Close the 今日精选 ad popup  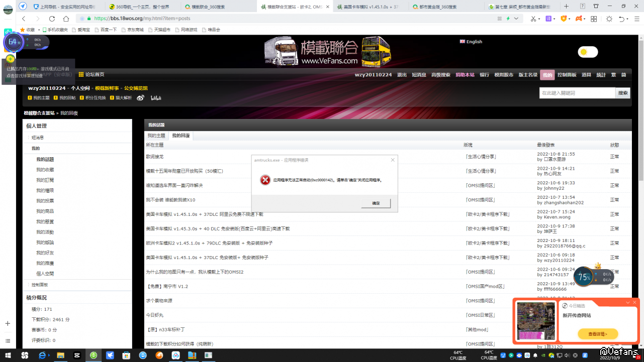coord(635,302)
